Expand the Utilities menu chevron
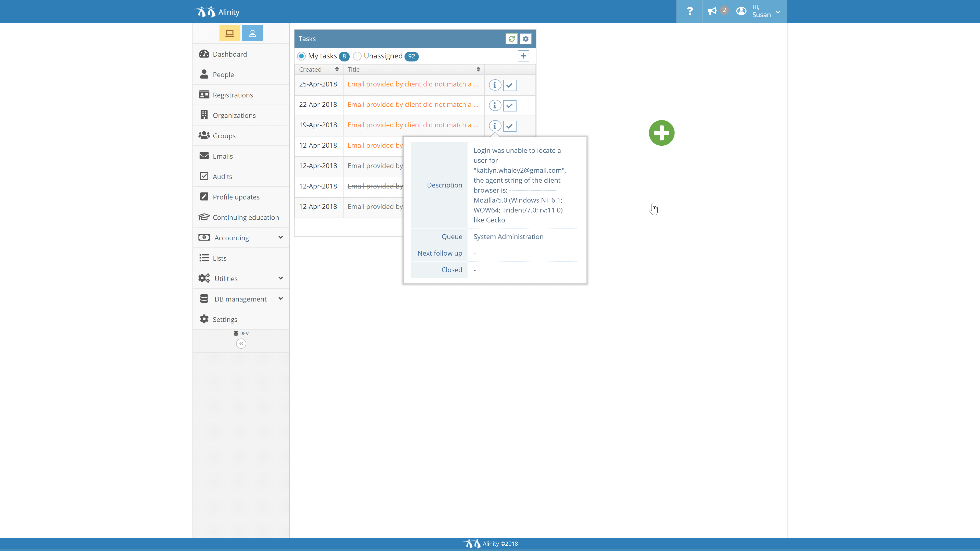This screenshot has width=980, height=551. tap(281, 278)
